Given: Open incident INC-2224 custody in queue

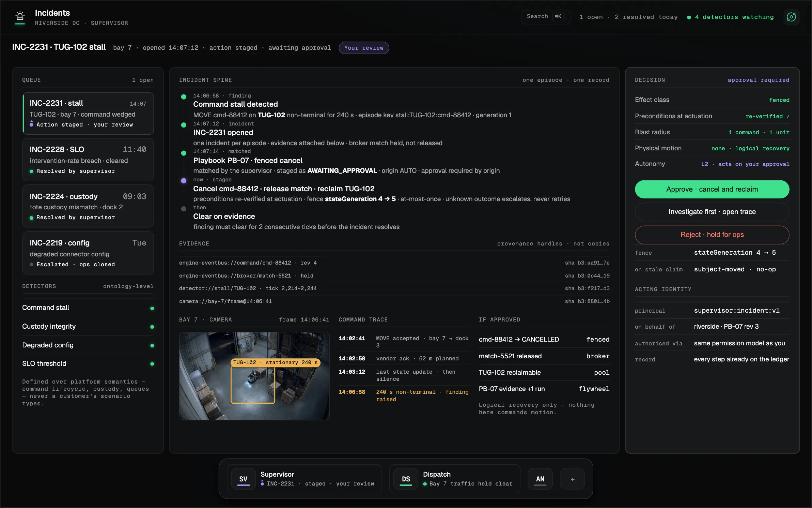Looking at the screenshot, I should pyautogui.click(x=88, y=206).
